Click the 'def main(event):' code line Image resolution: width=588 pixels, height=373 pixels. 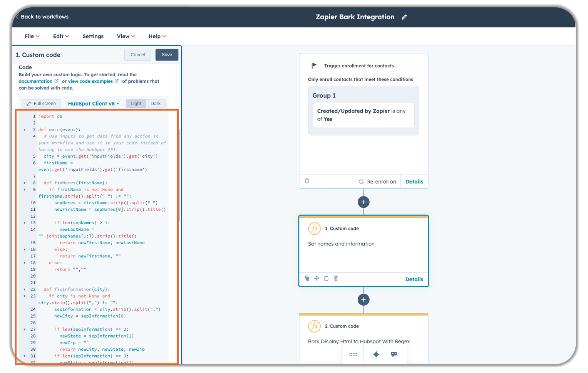(x=59, y=129)
